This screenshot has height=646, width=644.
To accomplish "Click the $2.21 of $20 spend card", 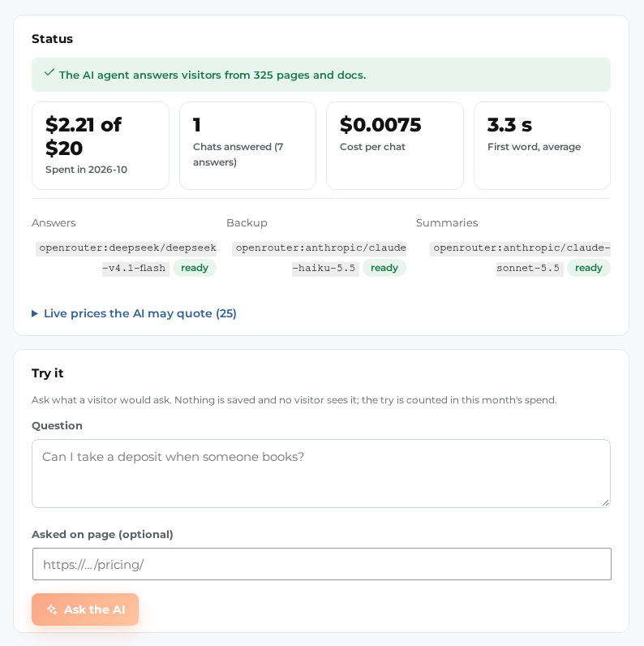I will point(101,146).
